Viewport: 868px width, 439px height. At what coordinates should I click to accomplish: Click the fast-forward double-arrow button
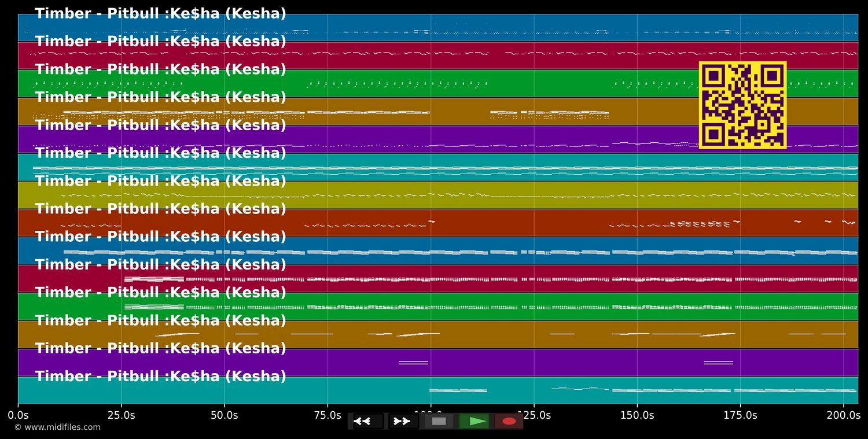pos(403,421)
